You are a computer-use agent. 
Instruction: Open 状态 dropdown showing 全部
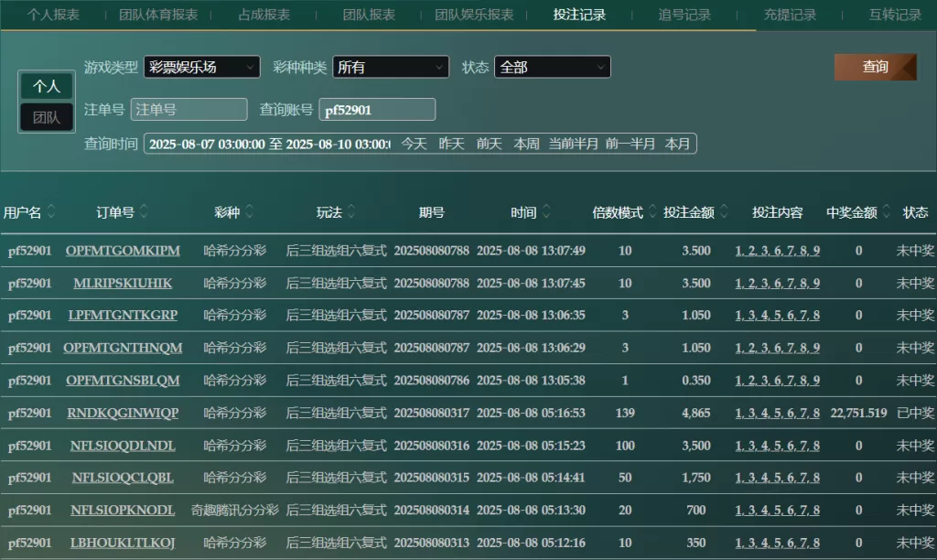(552, 67)
